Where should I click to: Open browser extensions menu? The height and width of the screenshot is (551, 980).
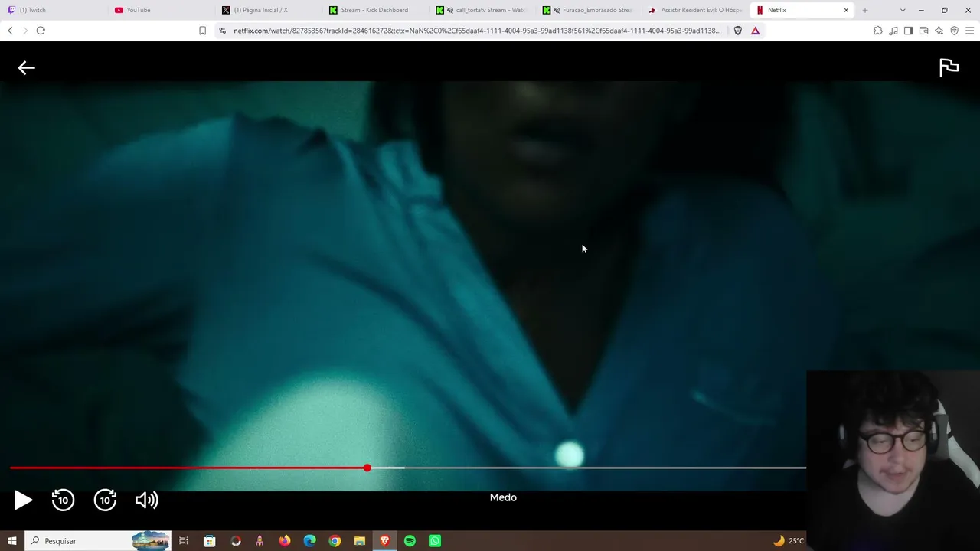pos(878,31)
